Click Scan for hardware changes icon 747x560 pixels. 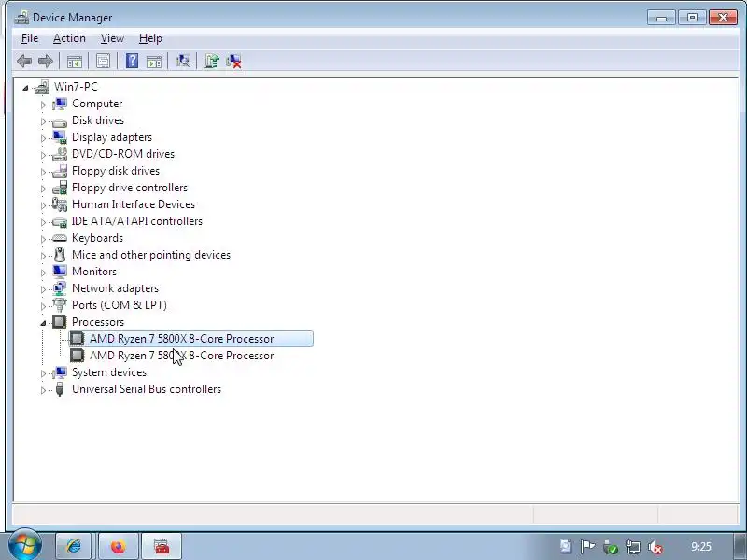click(182, 61)
